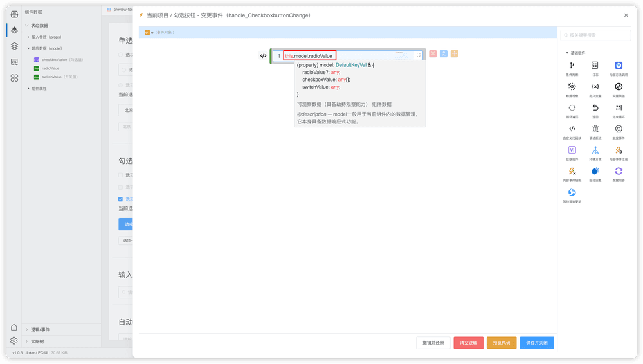Delete the code block with red X icon
643x364 pixels.
pos(433,54)
